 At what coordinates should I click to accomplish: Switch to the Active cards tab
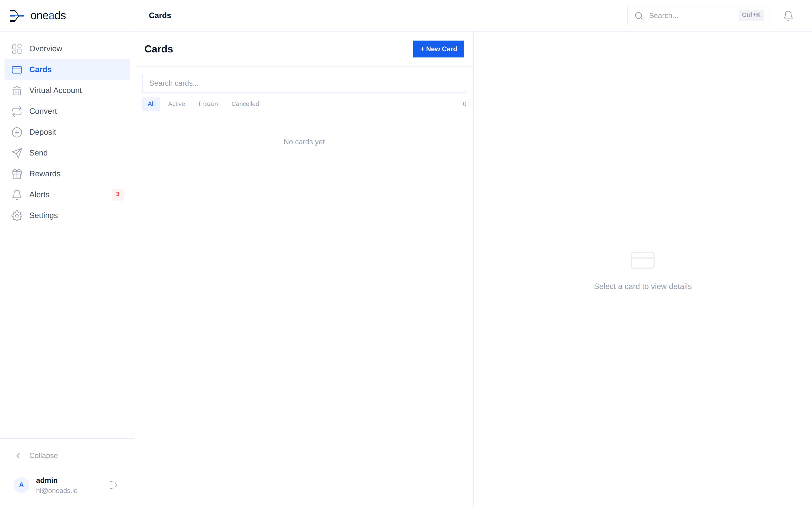click(176, 104)
